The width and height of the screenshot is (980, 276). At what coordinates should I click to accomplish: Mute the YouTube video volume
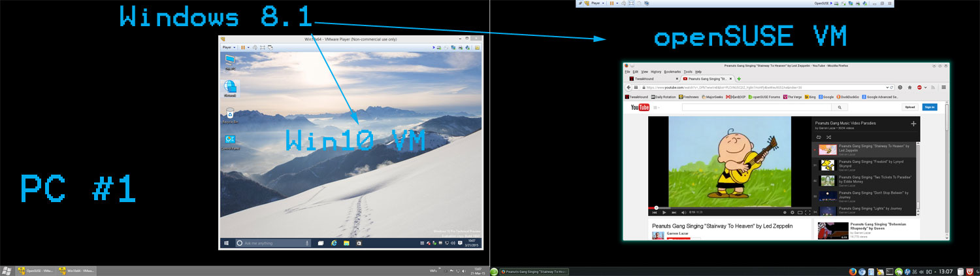pos(683,212)
